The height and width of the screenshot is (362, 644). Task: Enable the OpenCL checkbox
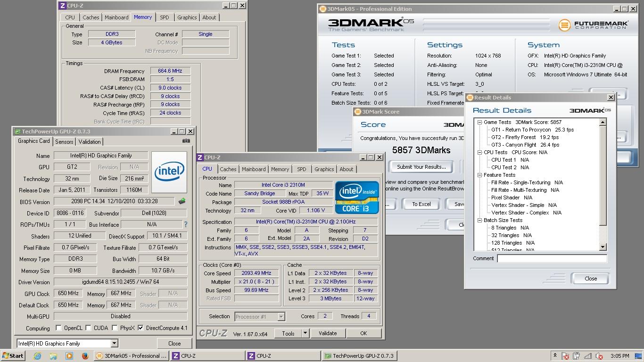tap(58, 328)
